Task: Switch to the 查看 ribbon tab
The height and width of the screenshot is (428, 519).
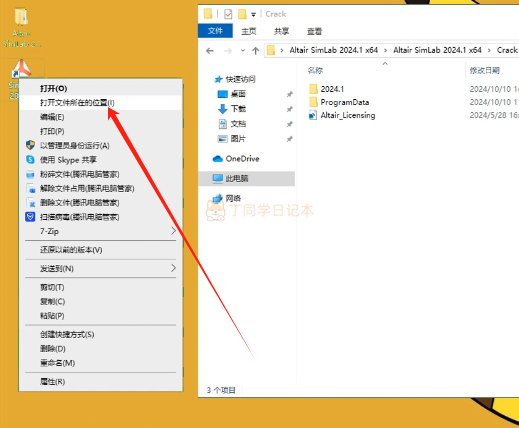Action: point(314,31)
